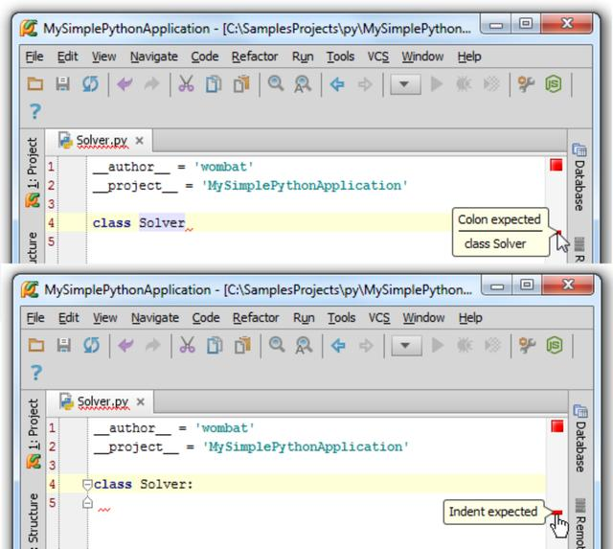Open Settings wrench icon in top window
613x549 pixels.
pyautogui.click(x=526, y=84)
